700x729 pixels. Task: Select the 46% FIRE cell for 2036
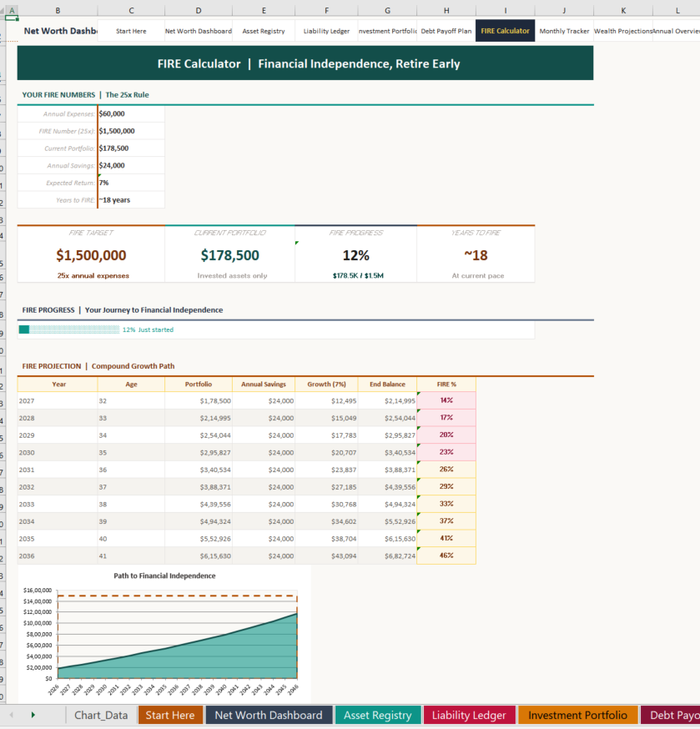(446, 556)
